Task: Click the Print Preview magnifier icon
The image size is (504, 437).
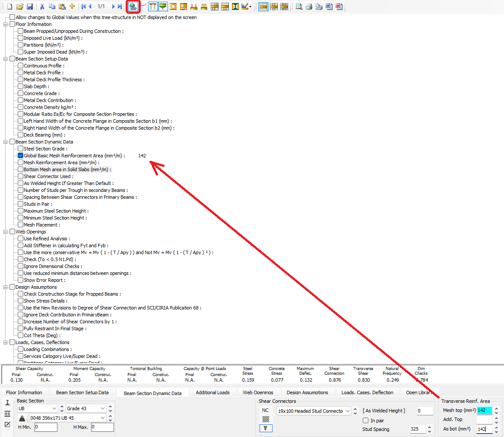Action: [299, 6]
